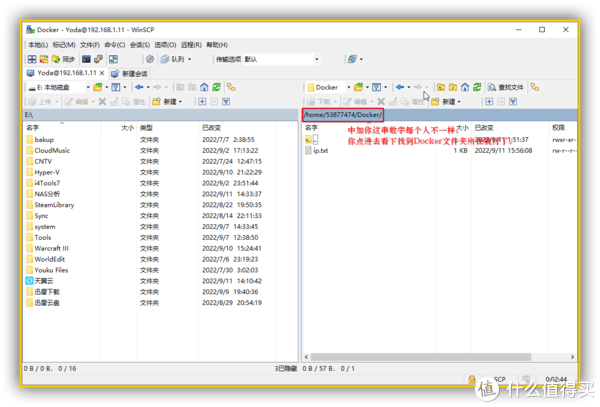Screen dimensions: 600x407
Task: Open the 本地(L) menu
Action: (38, 45)
